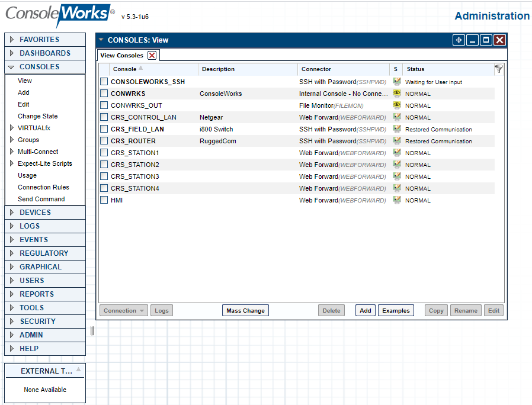Click the sidebar splitter handle
The width and height of the screenshot is (532, 405).
point(92,331)
